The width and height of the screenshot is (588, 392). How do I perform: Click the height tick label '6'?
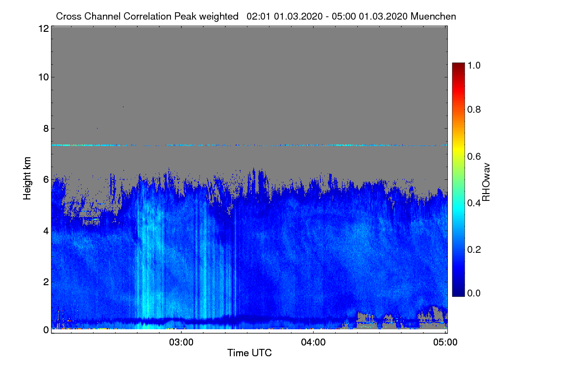45,179
